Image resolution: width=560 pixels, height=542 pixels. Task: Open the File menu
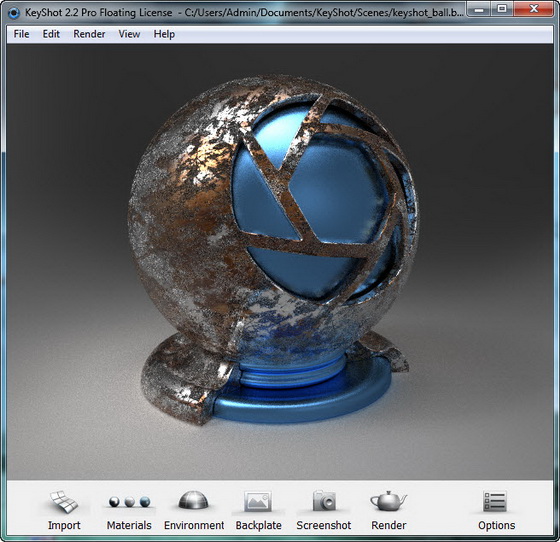(21, 34)
